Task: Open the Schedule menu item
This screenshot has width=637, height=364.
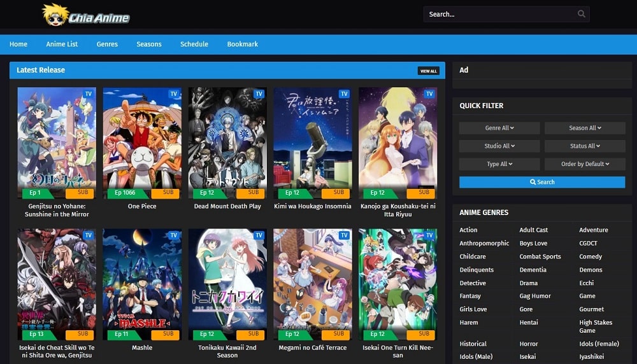Action: [194, 45]
